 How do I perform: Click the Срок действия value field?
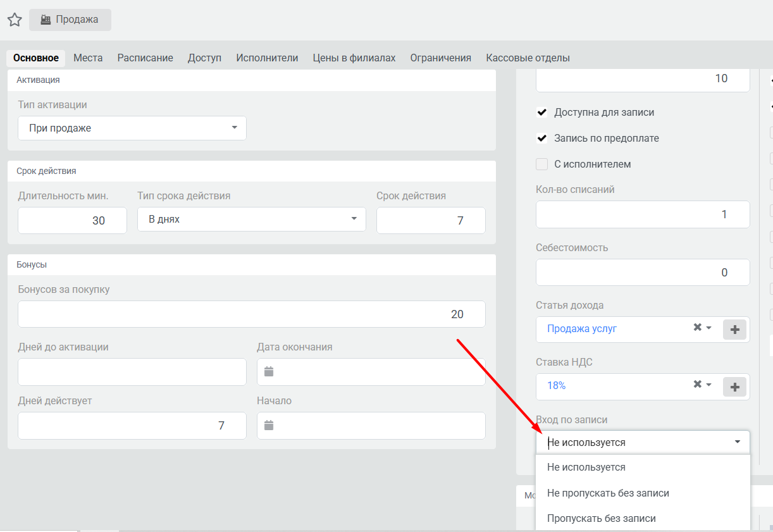pos(431,221)
